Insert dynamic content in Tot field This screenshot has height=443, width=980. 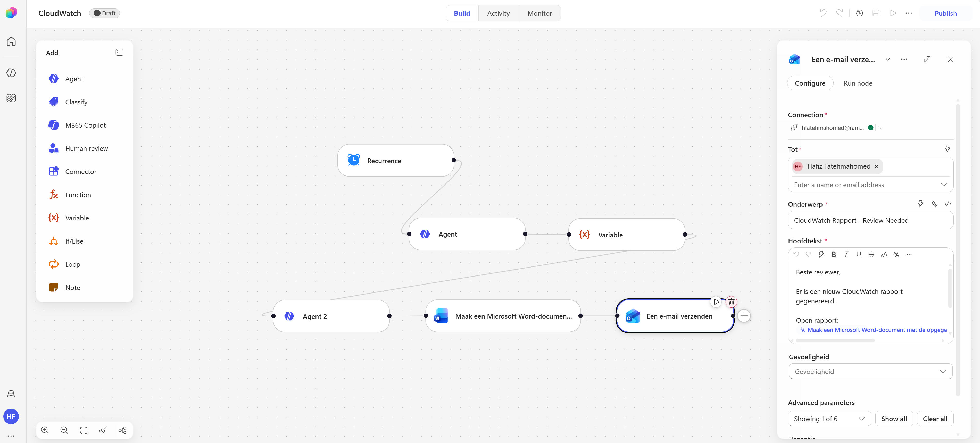pyautogui.click(x=947, y=149)
